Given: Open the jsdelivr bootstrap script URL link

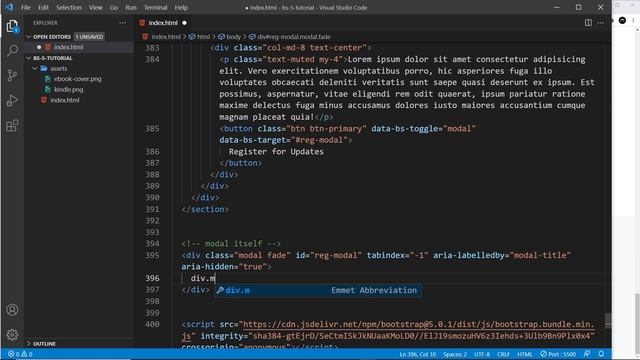Looking at the screenshot, I should pos(418,324).
